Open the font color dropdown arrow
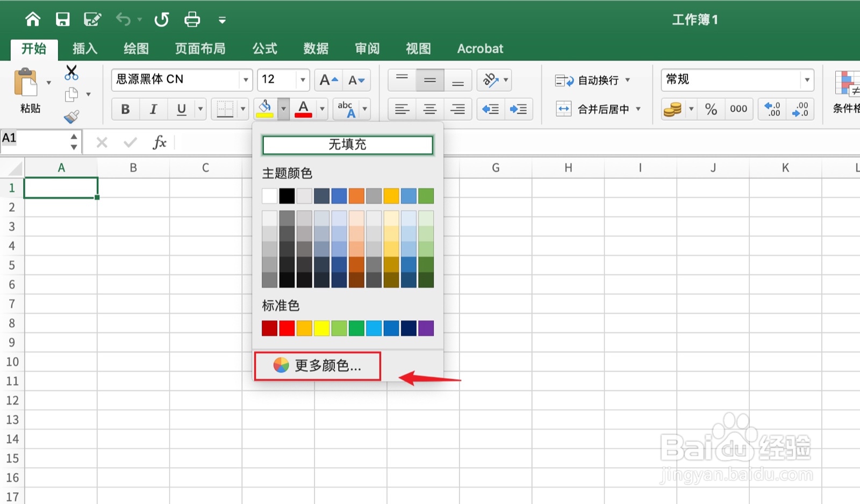The image size is (860, 504). tap(322, 109)
